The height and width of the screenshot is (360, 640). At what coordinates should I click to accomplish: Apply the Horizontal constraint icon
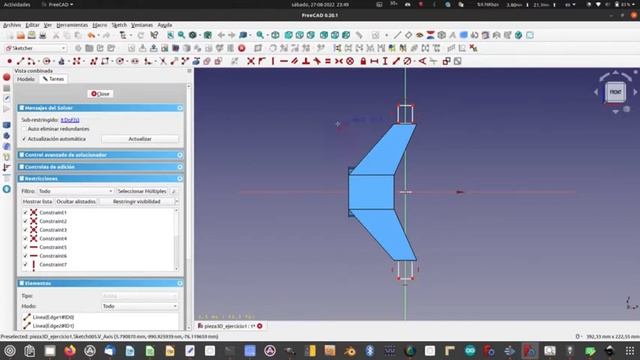[284, 61]
